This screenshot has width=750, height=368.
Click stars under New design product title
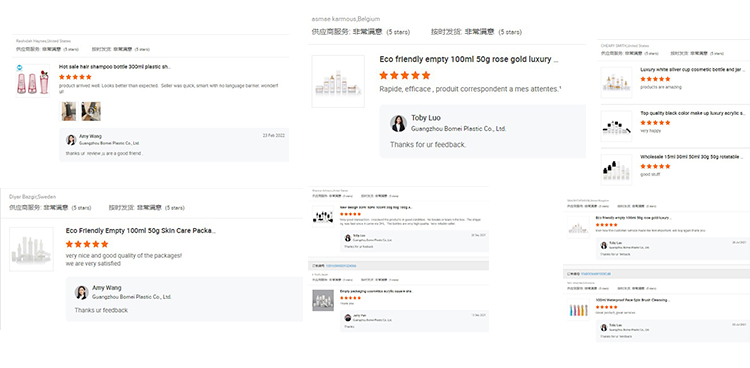pos(350,214)
